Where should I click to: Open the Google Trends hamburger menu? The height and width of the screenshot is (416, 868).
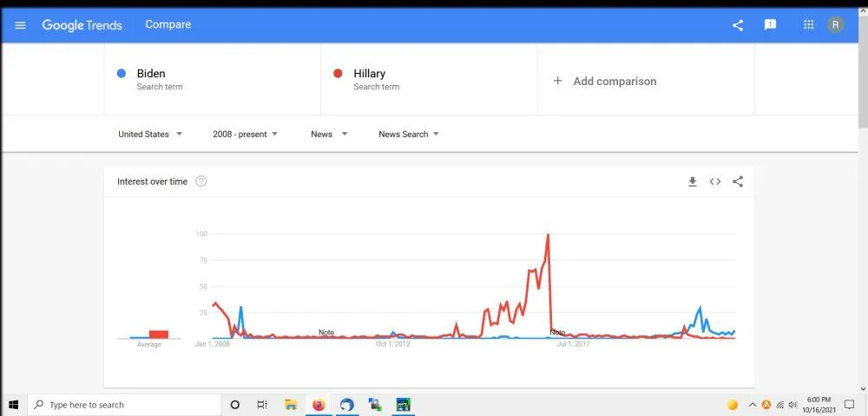(x=21, y=25)
